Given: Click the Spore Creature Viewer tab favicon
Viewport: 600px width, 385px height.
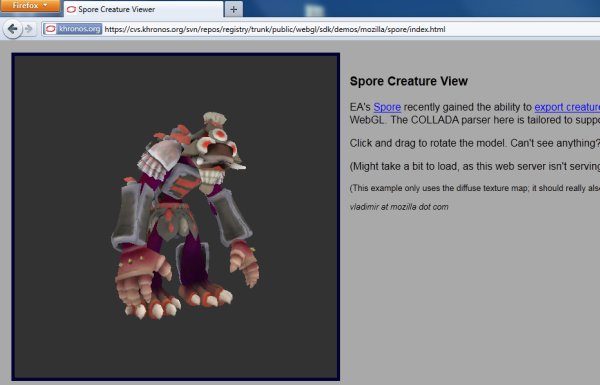Looking at the screenshot, I should click(x=71, y=9).
